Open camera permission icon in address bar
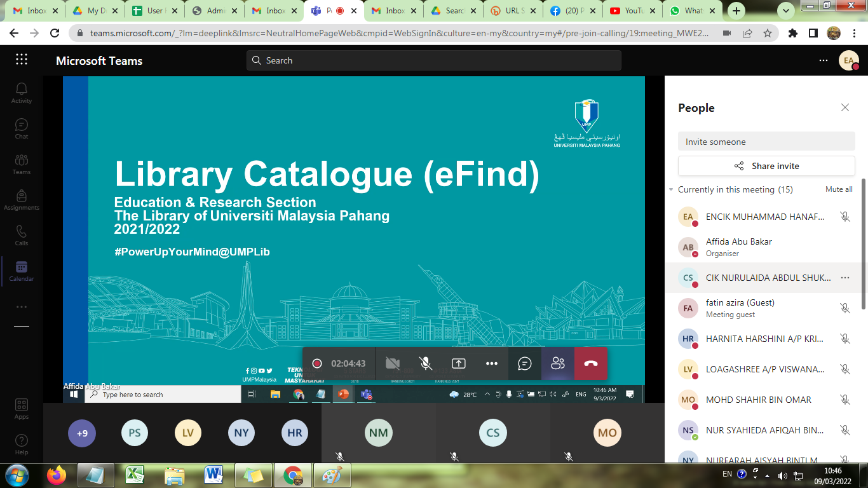This screenshot has width=868, height=488. click(727, 33)
